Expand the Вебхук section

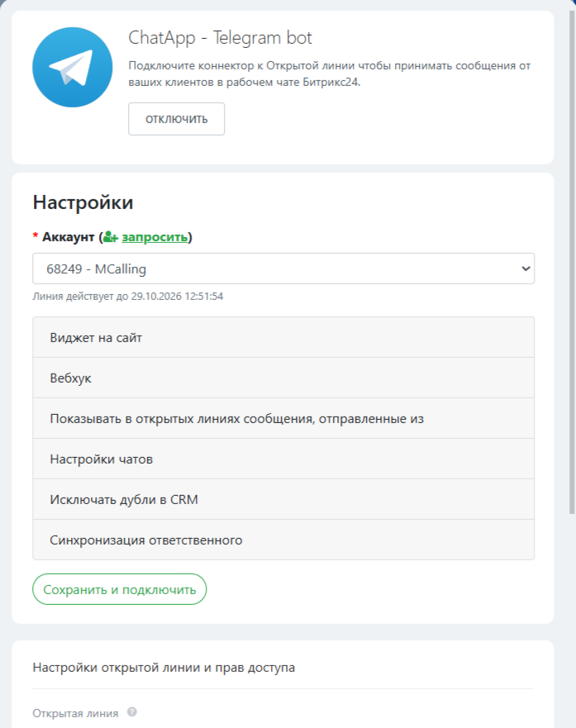[283, 378]
